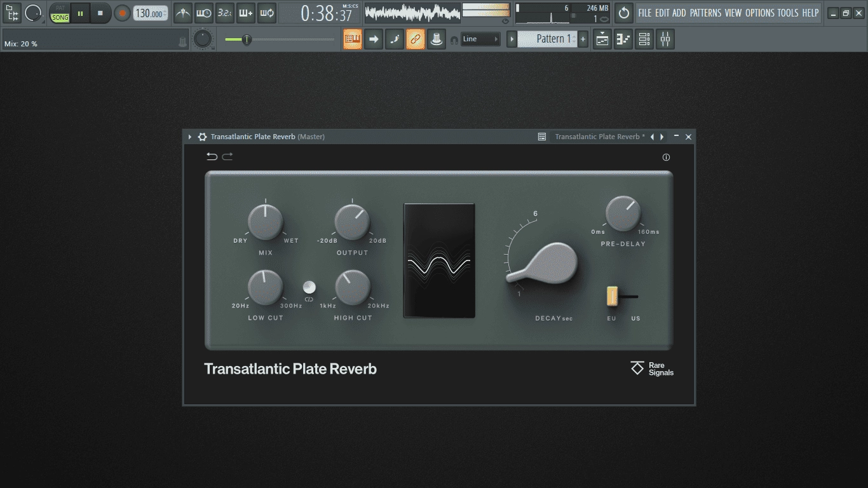Enable wait for input to start playing
This screenshot has height=488, width=868.
click(x=204, y=13)
